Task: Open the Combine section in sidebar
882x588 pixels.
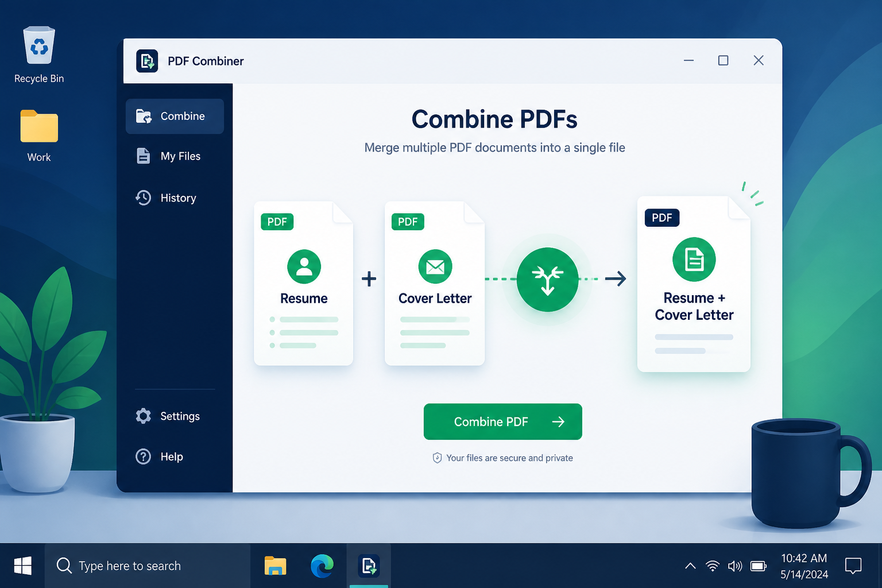Action: (175, 116)
